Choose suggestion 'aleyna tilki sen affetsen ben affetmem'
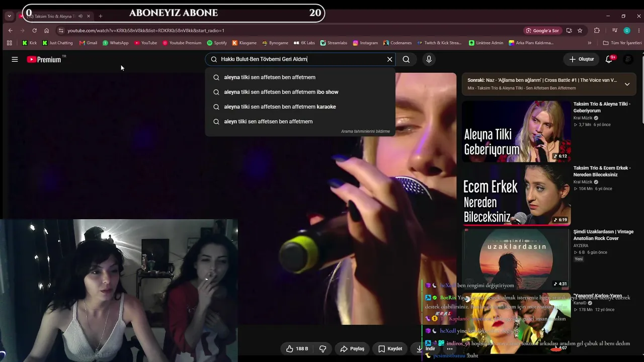Image resolution: width=644 pixels, height=362 pixels. coord(300,77)
